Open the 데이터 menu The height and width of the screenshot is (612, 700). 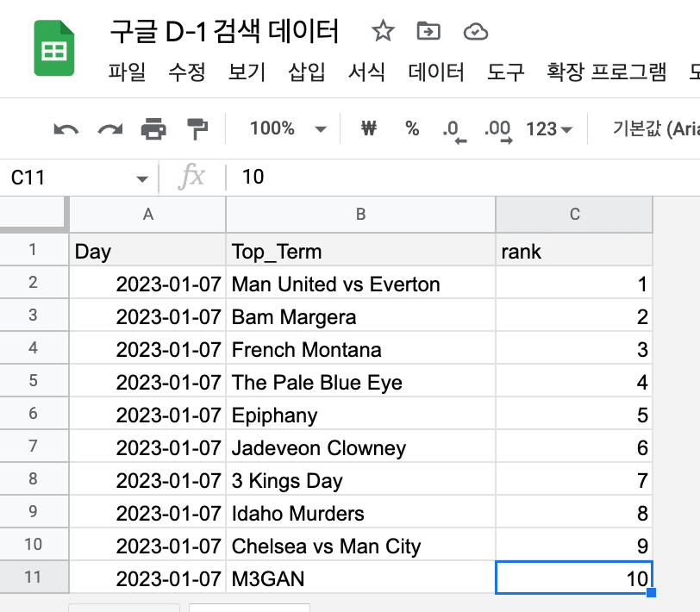(x=435, y=72)
